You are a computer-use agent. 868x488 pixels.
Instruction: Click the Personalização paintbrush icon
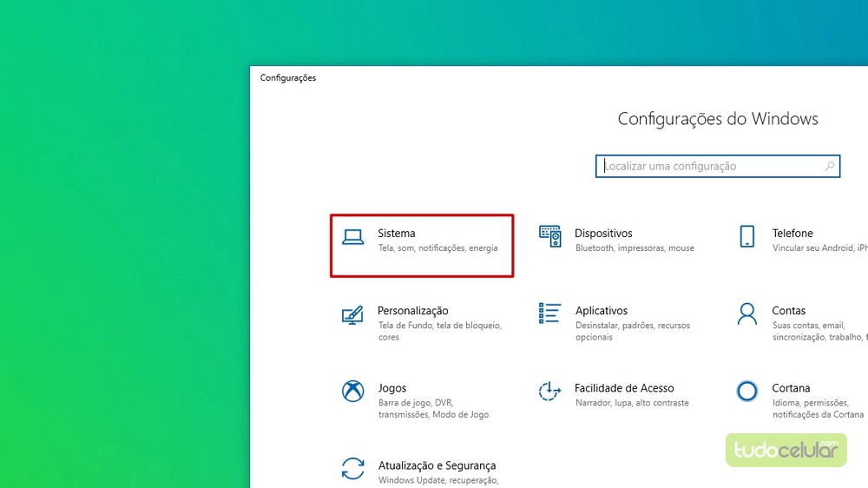pyautogui.click(x=352, y=314)
